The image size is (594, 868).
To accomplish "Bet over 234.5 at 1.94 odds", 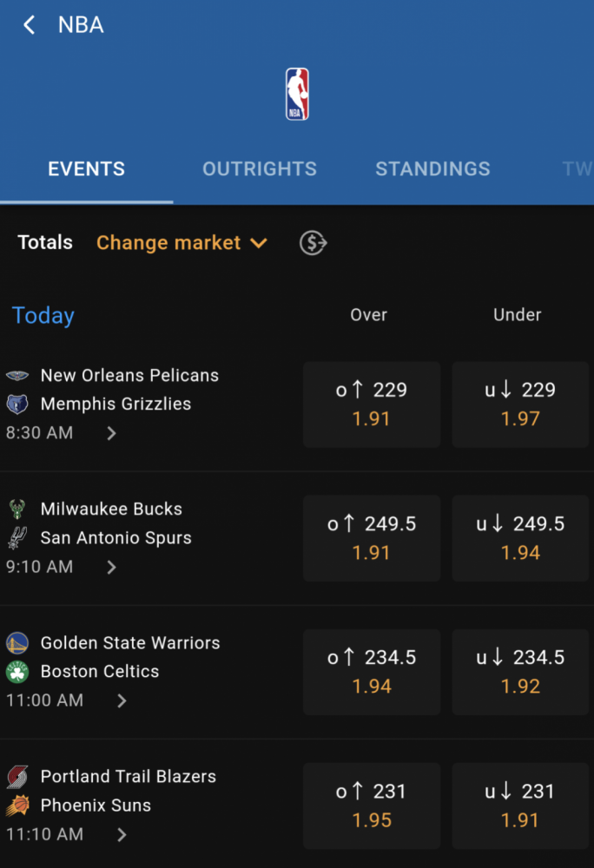I will coord(372,672).
